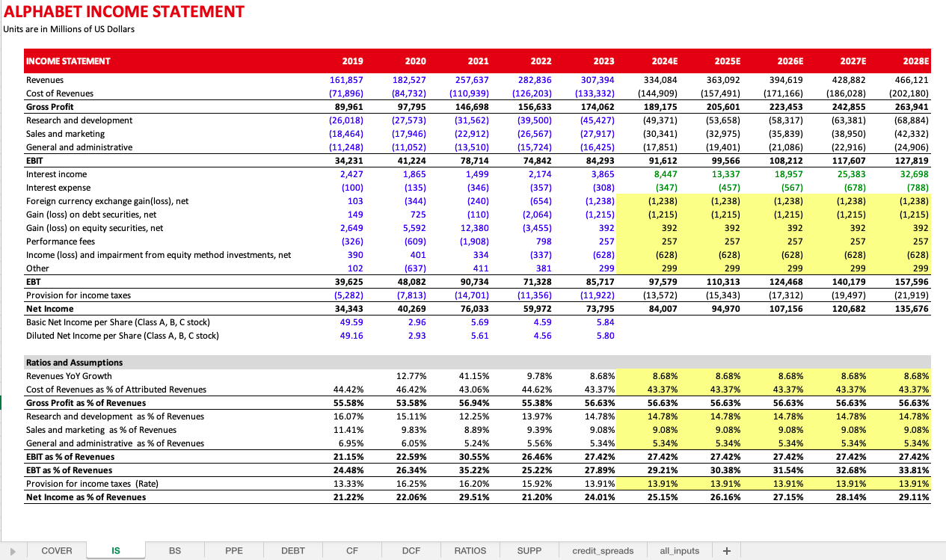Image resolution: width=946 pixels, height=560 pixels.
Task: Select 2024E Revenues YoY Growth 8.68%
Action: point(665,376)
